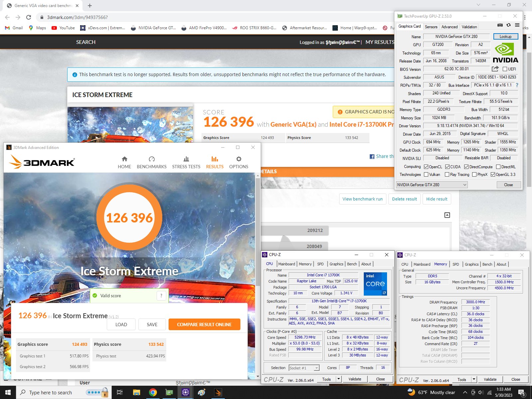This screenshot has height=399, width=532.
Task: Toggle the PhysX checkbox
Action: 474,175
